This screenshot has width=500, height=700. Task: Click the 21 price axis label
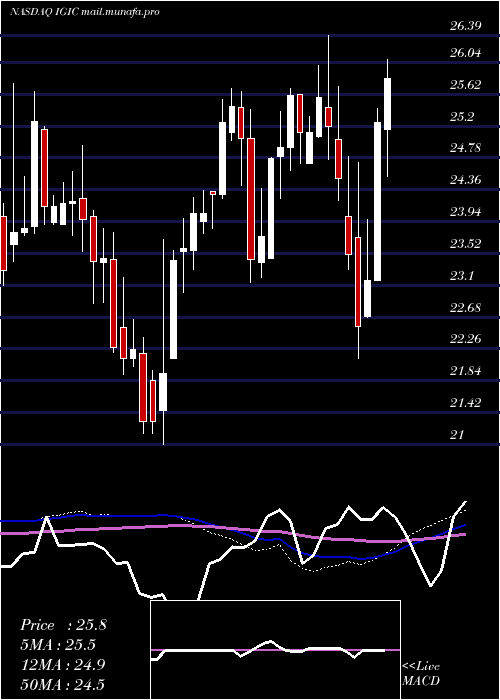457,434
